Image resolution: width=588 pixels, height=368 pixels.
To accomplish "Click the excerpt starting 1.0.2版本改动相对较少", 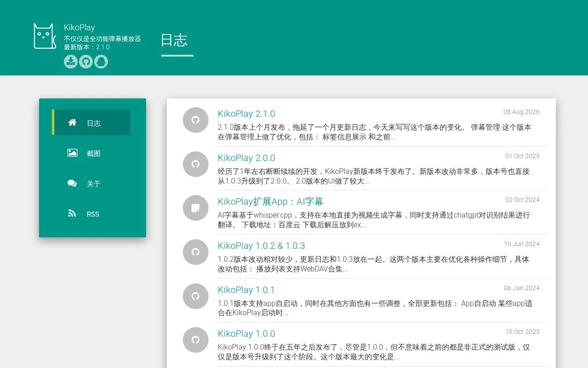I will (x=373, y=264).
